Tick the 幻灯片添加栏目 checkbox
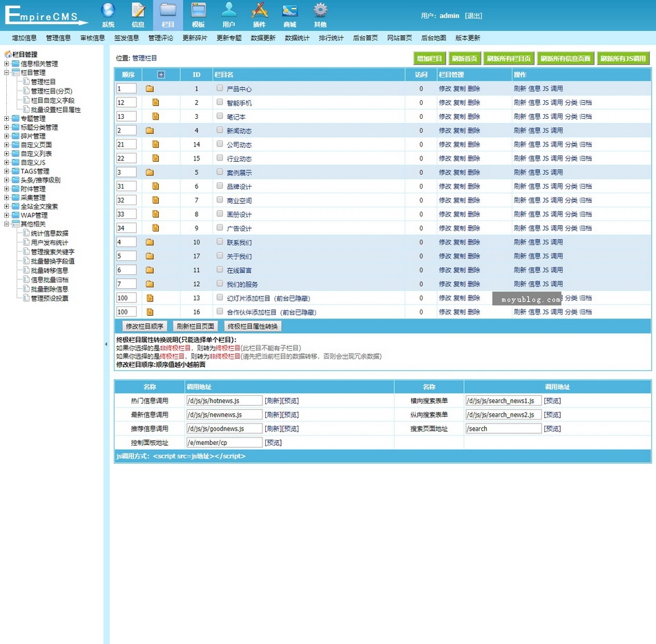The width and height of the screenshot is (656, 644). pyautogui.click(x=220, y=297)
